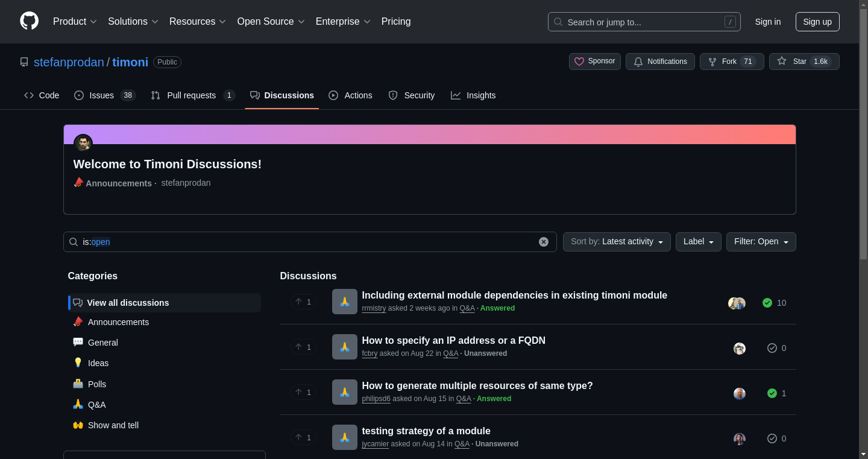Switch to the Security tab

click(x=412, y=95)
